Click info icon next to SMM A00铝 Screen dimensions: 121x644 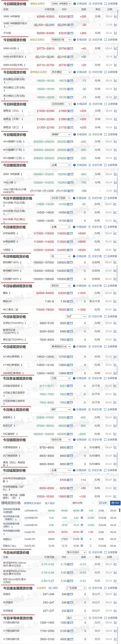pos(18,48)
